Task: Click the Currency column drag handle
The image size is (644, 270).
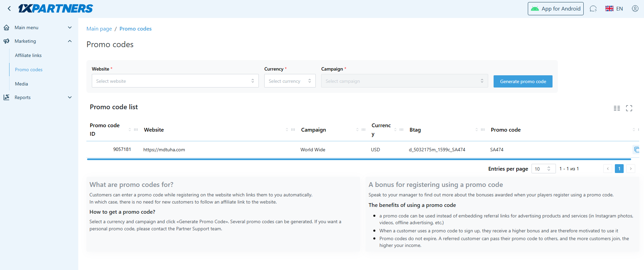Action: (401, 130)
